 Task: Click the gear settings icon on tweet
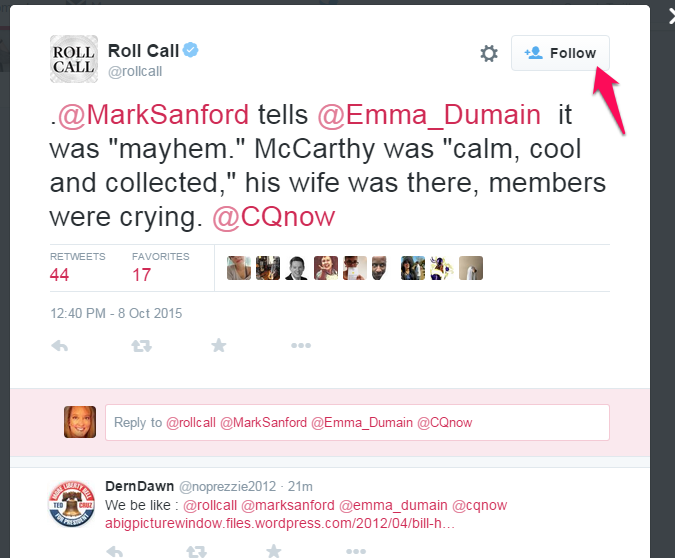pyautogui.click(x=489, y=54)
